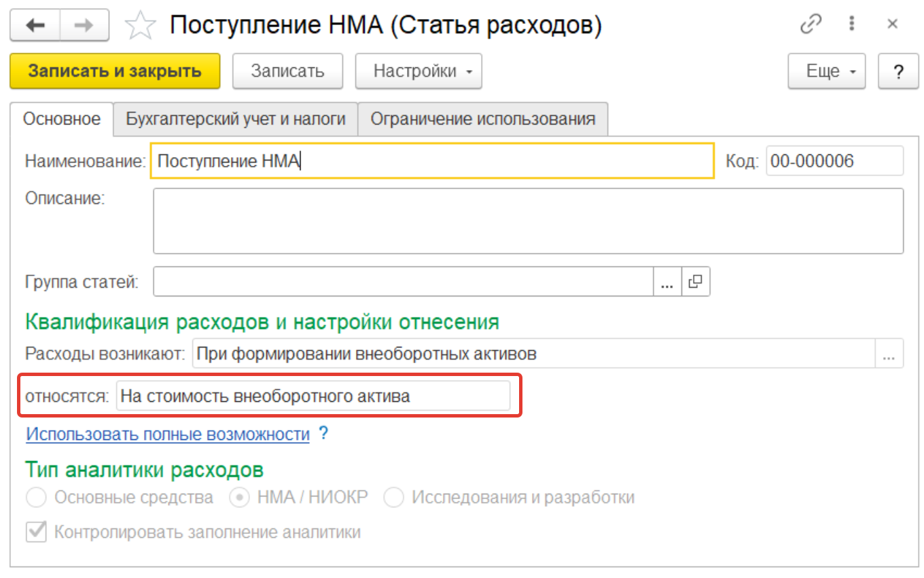
Task: Click open icon next to Группа статей
Action: [x=695, y=282]
